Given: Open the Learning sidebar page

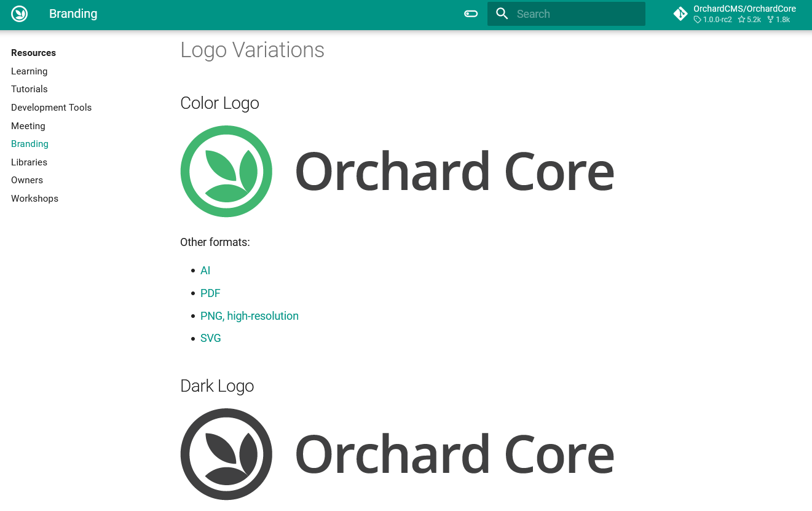Looking at the screenshot, I should click(29, 71).
